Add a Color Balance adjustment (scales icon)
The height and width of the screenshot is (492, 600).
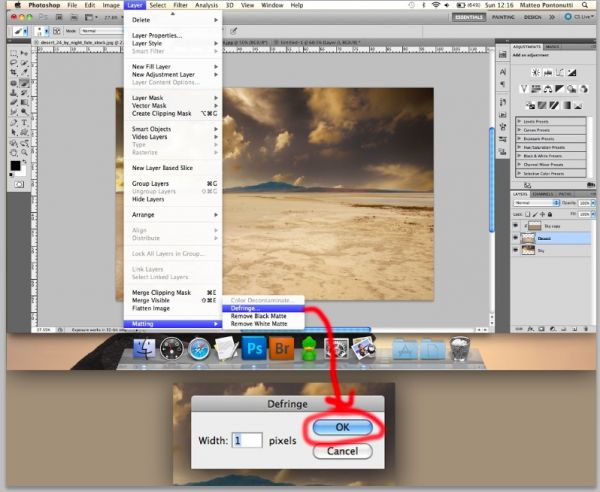pos(548,89)
